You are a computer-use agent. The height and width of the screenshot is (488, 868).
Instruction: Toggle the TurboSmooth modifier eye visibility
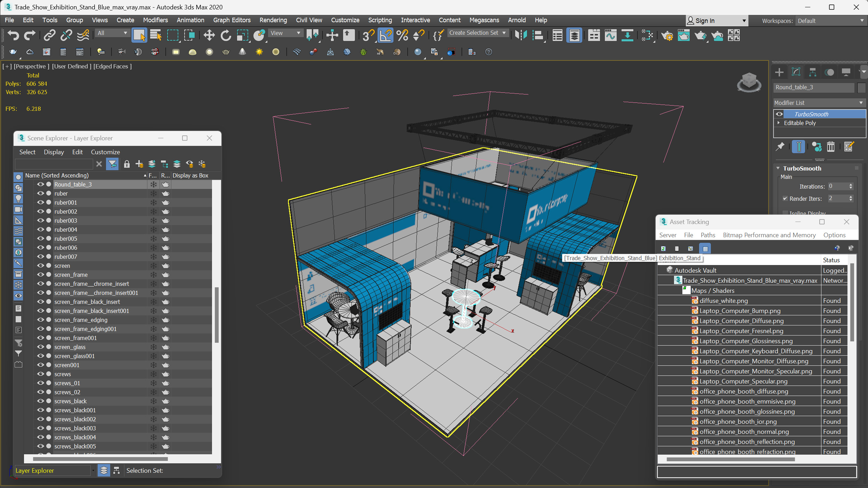pos(779,114)
